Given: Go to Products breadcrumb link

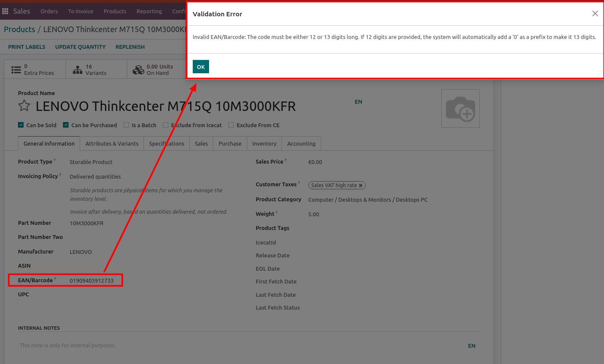Looking at the screenshot, I should point(19,29).
